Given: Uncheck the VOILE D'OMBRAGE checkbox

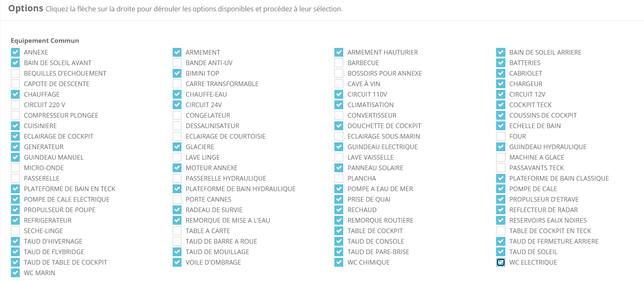Looking at the screenshot, I should click(x=177, y=263).
